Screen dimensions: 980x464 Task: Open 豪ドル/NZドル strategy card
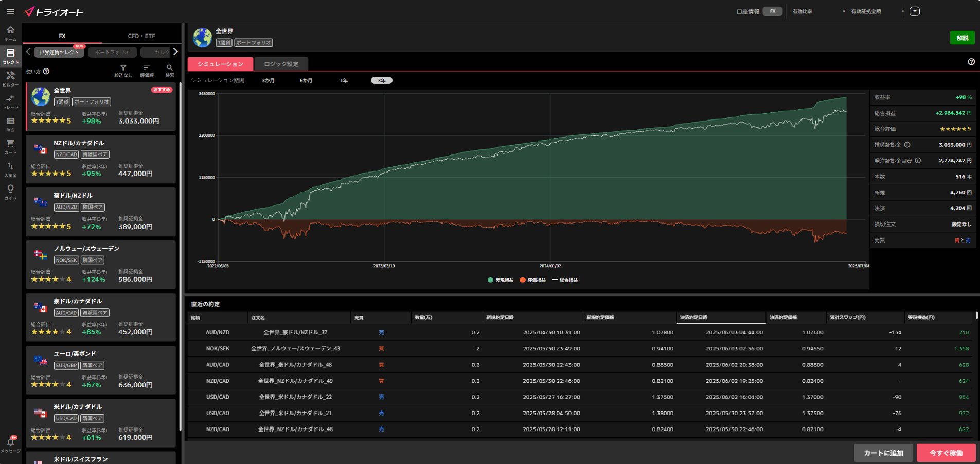101,212
